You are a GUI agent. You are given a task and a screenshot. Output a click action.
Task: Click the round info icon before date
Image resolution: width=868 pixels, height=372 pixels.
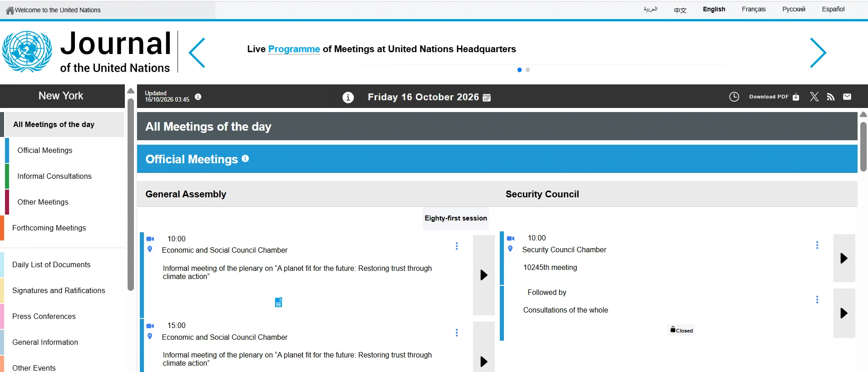click(348, 97)
